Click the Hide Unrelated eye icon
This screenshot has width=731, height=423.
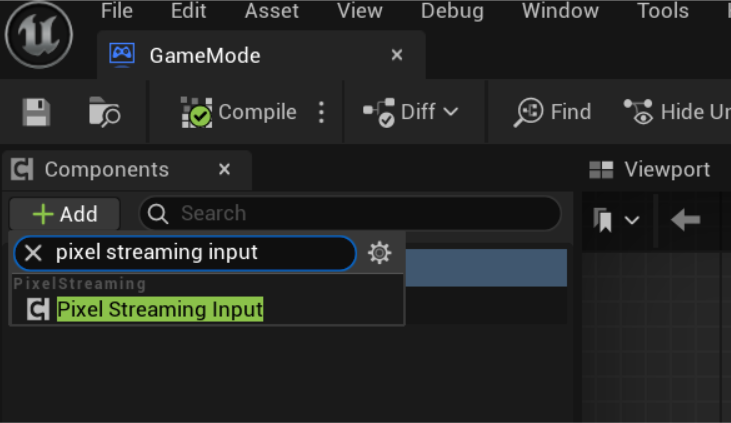click(x=639, y=112)
